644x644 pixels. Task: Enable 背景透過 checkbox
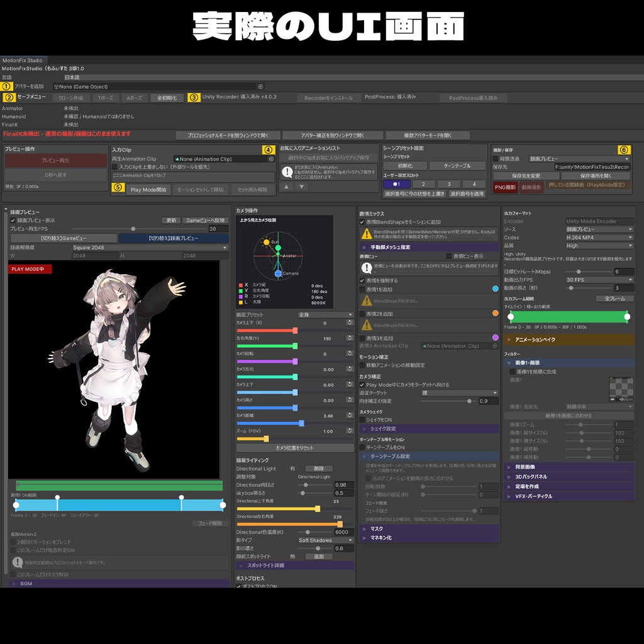coord(496,158)
